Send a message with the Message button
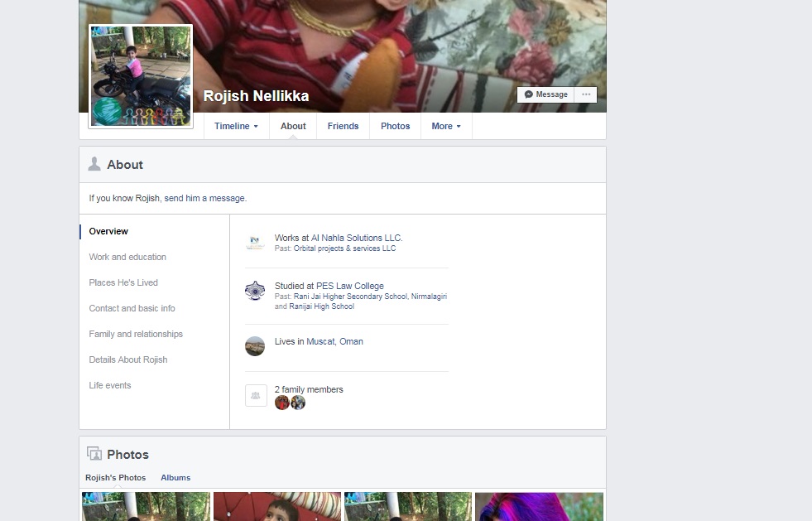Screen dimensions: 812x521 pyautogui.click(x=545, y=94)
